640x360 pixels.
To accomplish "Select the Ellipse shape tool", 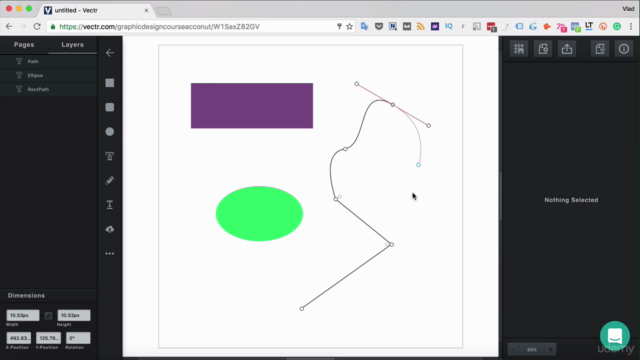I will coord(110,131).
